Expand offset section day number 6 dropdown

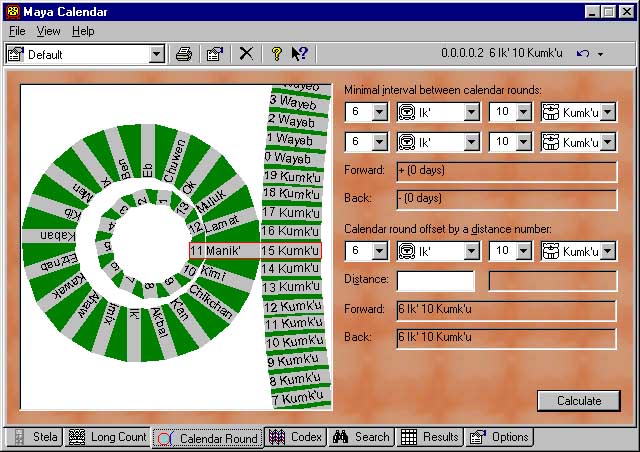pos(380,251)
